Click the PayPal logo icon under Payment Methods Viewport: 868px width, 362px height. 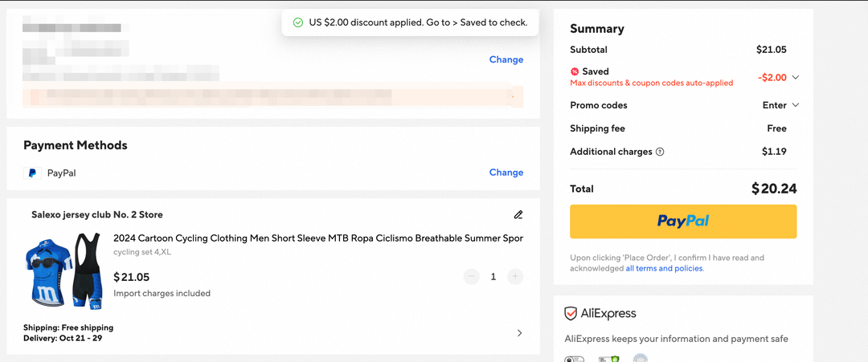[32, 173]
